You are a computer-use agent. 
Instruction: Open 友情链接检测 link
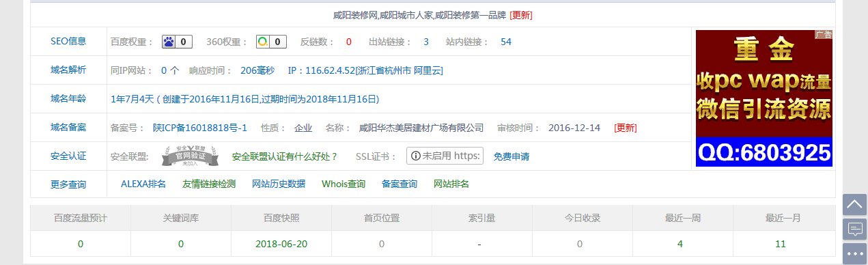point(209,184)
